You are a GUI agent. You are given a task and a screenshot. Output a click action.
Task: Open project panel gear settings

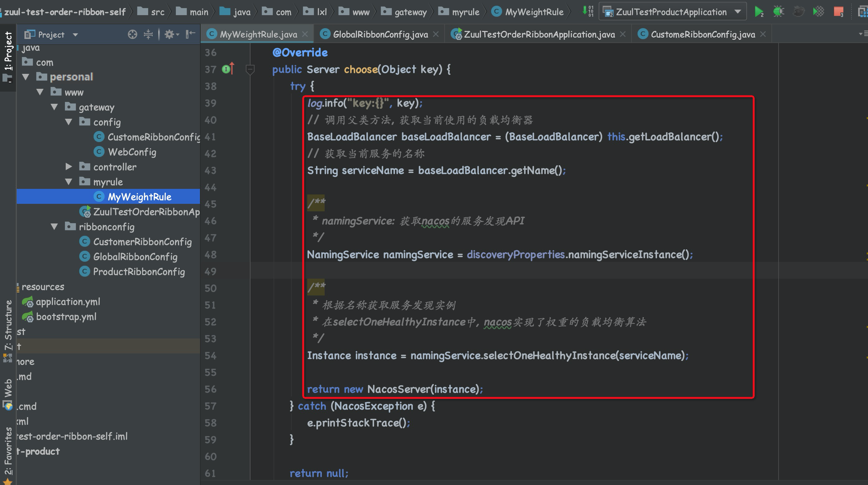point(170,34)
